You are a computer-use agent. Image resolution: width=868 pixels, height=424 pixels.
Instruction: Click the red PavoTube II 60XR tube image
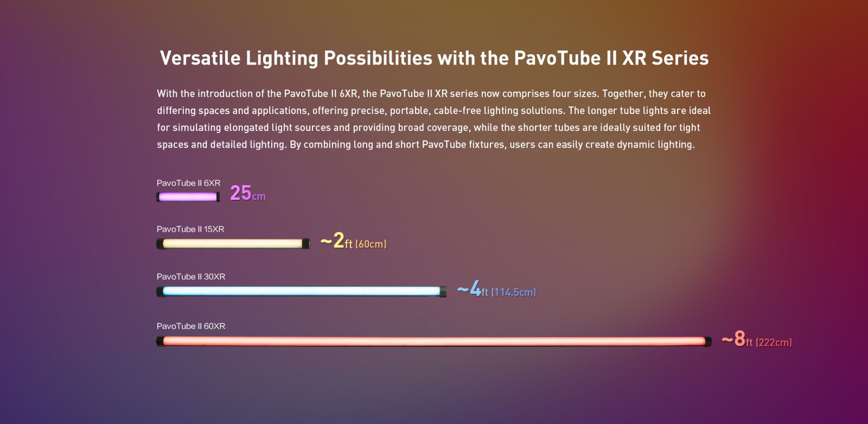click(434, 341)
